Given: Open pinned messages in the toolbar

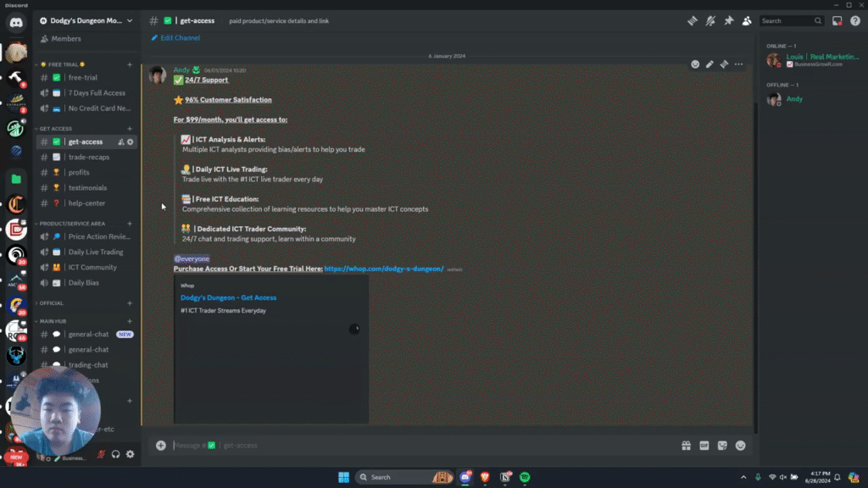Looking at the screenshot, I should (729, 20).
